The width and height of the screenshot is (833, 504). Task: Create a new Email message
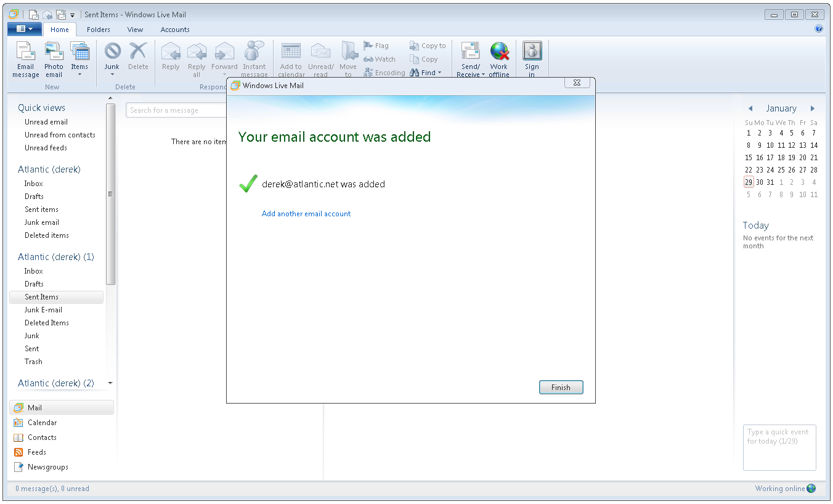click(x=25, y=60)
